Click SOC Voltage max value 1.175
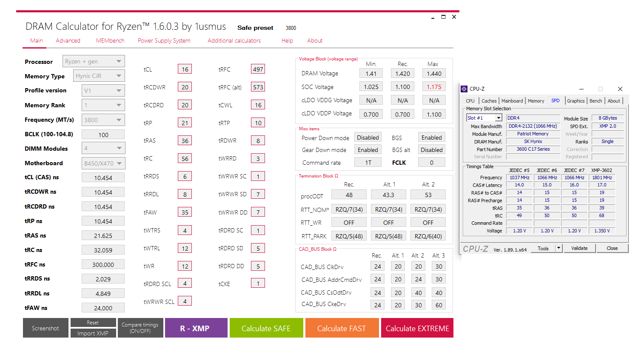This screenshot has height=358, width=644. [x=434, y=86]
